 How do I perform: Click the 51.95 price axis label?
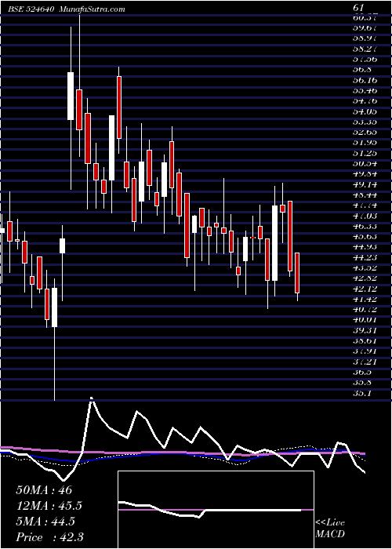pyautogui.click(x=365, y=143)
